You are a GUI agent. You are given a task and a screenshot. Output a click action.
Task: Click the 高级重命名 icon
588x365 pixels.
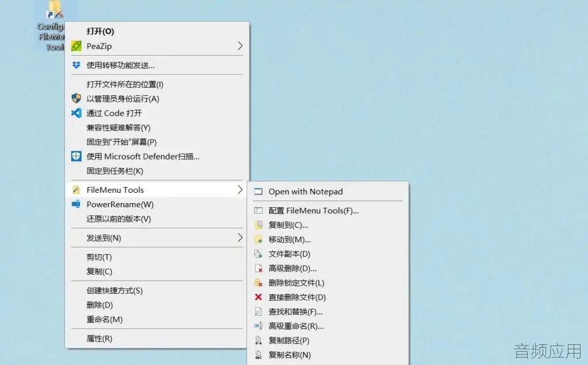[258, 326]
